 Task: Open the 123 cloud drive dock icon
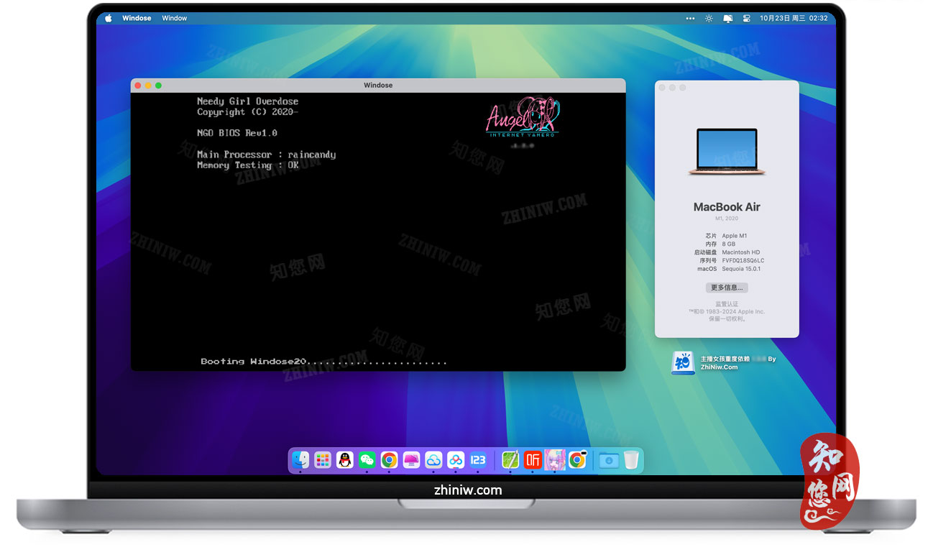tap(478, 460)
